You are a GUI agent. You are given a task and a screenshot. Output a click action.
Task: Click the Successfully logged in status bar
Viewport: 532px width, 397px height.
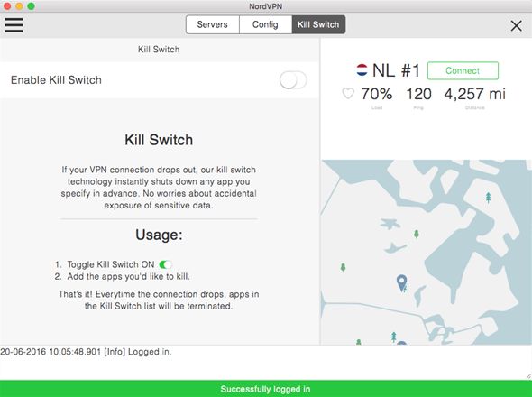tap(266, 389)
